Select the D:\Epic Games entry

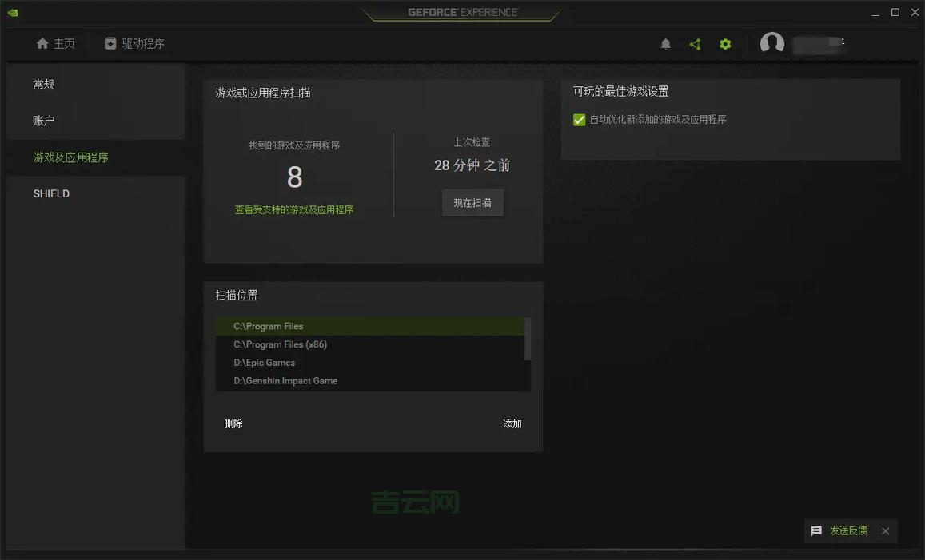(x=264, y=362)
